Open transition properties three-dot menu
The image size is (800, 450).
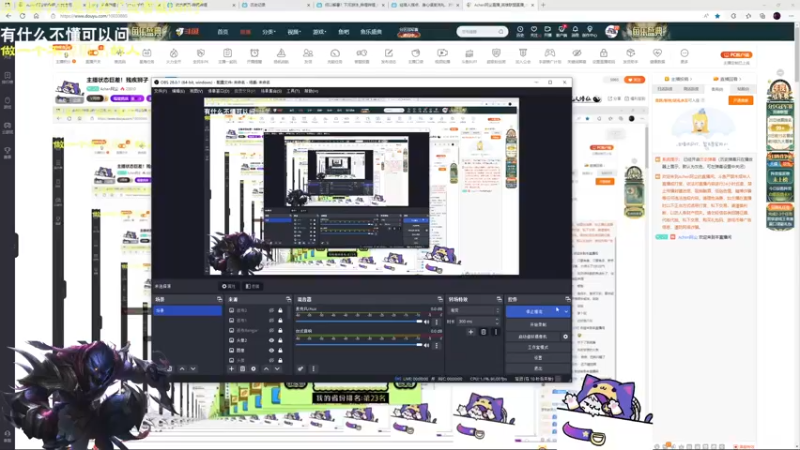tap(496, 332)
